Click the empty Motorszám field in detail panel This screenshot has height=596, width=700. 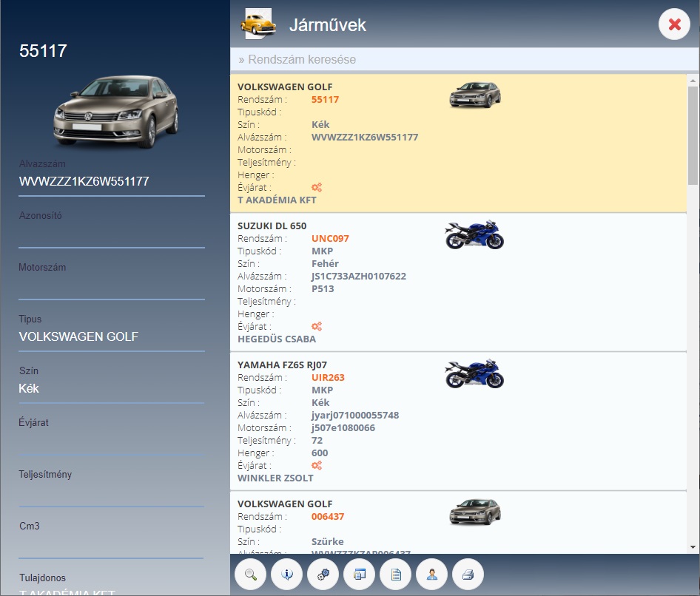(112, 286)
